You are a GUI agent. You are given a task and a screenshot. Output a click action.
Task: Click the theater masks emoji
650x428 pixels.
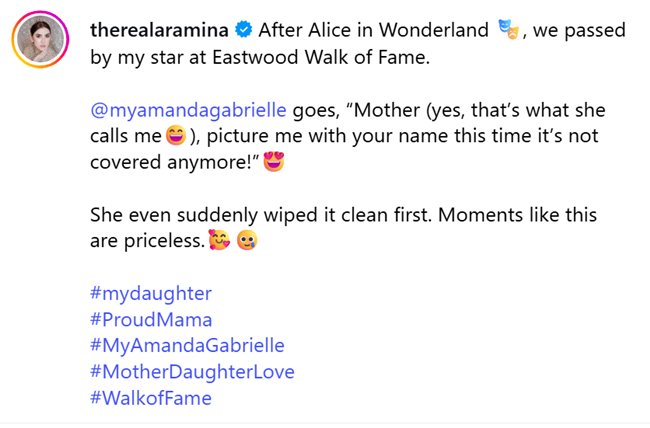[x=508, y=29]
